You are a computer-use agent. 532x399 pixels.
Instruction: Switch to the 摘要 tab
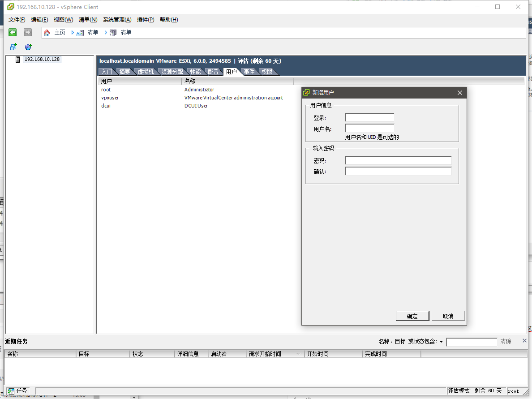(x=125, y=72)
